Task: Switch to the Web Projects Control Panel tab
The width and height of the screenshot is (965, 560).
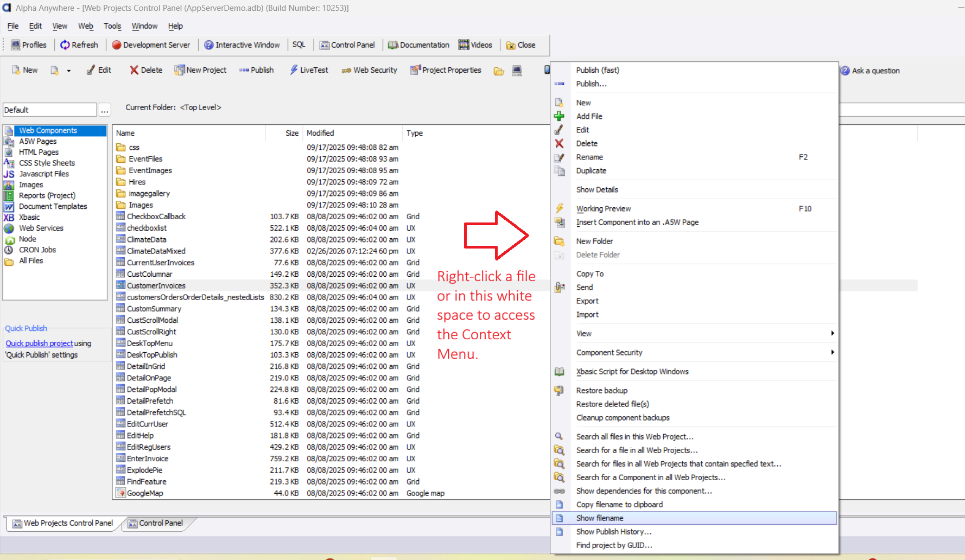Action: pyautogui.click(x=62, y=524)
